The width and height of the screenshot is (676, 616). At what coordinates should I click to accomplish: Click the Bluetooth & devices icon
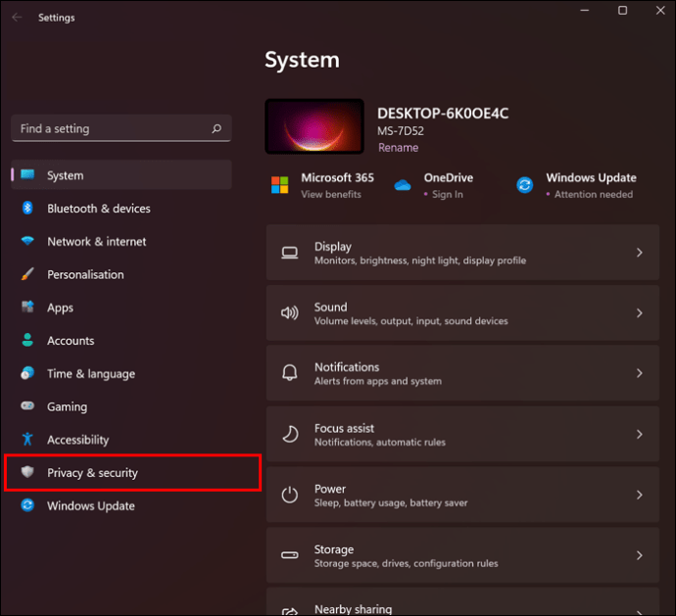pos(27,209)
